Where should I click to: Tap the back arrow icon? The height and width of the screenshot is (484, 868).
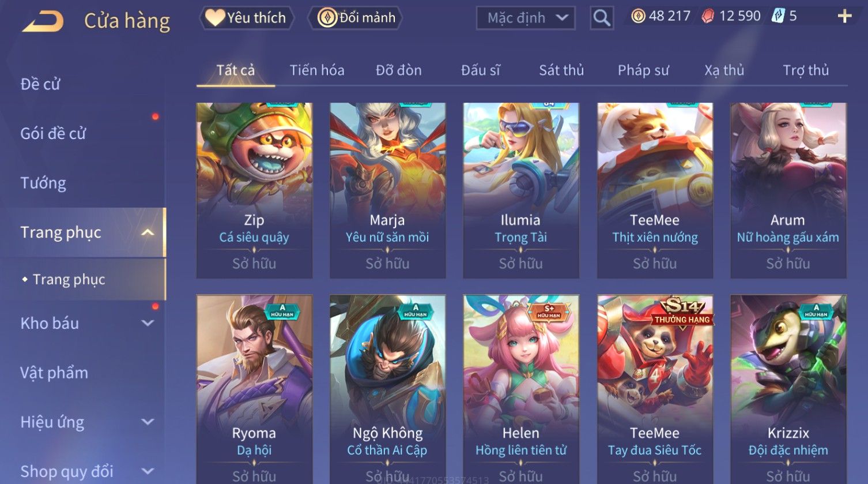pyautogui.click(x=43, y=21)
